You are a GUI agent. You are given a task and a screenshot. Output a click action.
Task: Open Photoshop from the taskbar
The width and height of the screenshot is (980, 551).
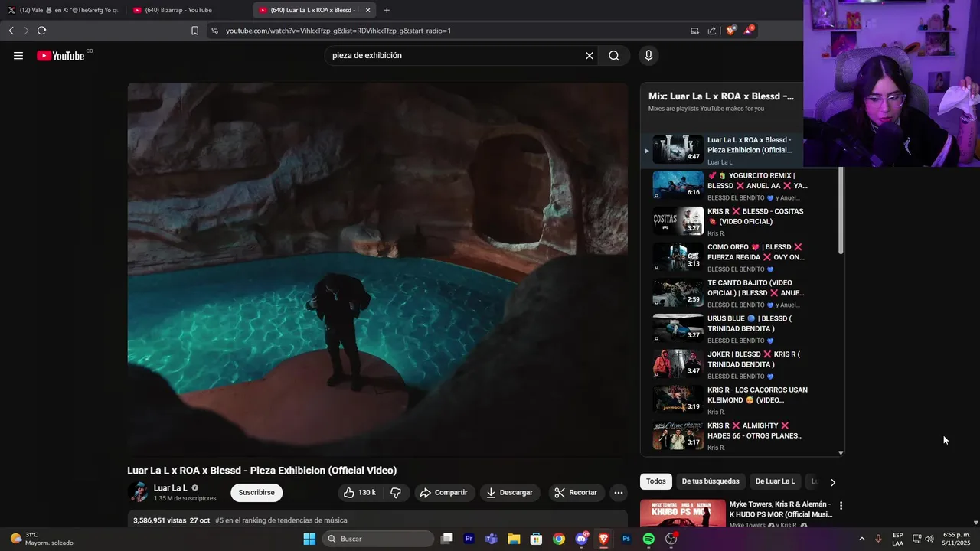point(626,539)
